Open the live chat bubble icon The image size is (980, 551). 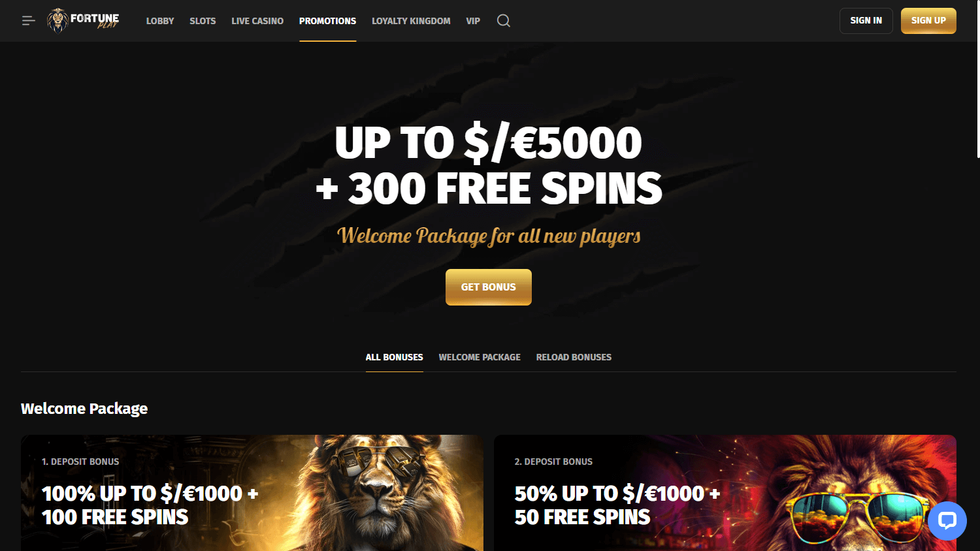click(x=947, y=520)
